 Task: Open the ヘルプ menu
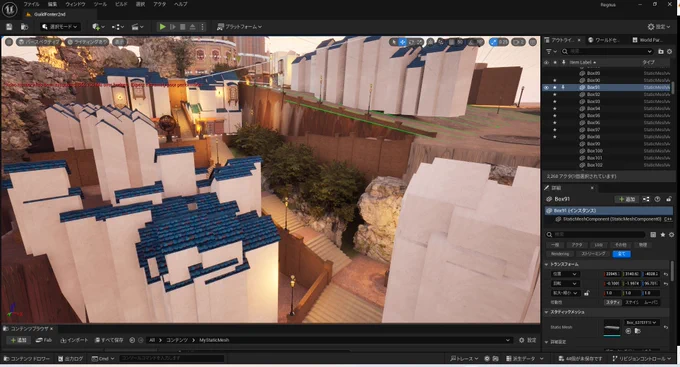coord(180,4)
